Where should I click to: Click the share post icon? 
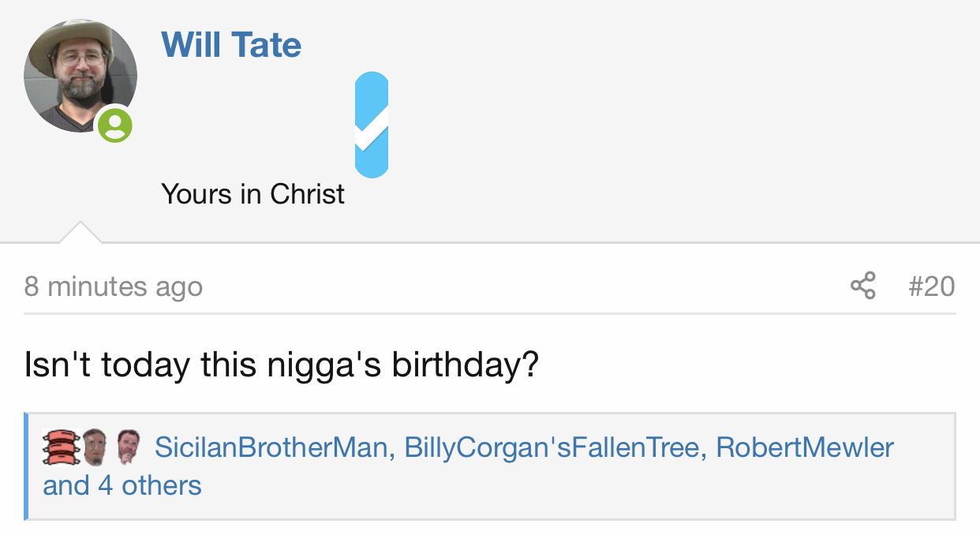coord(863,286)
